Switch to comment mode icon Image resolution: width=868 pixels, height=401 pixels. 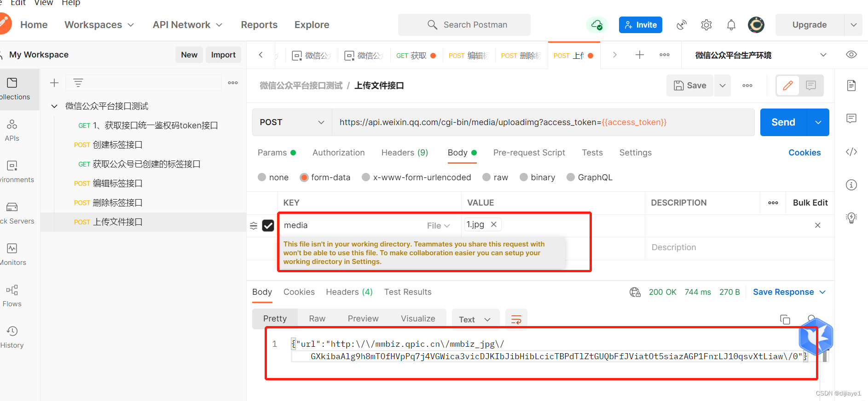(811, 86)
